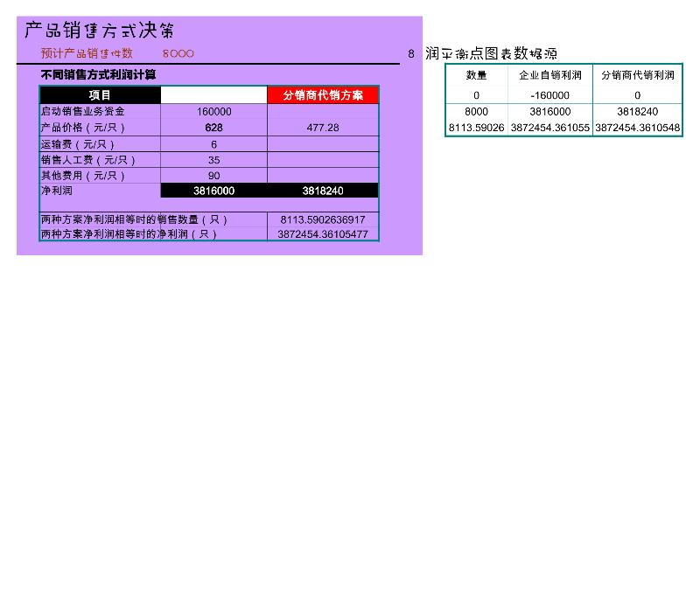Viewport: 700px width, 612px height.
Task: Click the blank white header cell beside 项目
Action: pyautogui.click(x=213, y=95)
